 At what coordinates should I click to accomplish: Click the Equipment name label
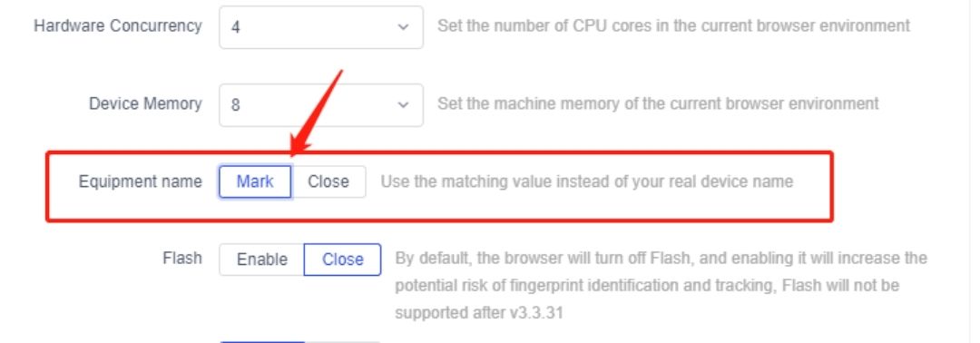click(140, 181)
